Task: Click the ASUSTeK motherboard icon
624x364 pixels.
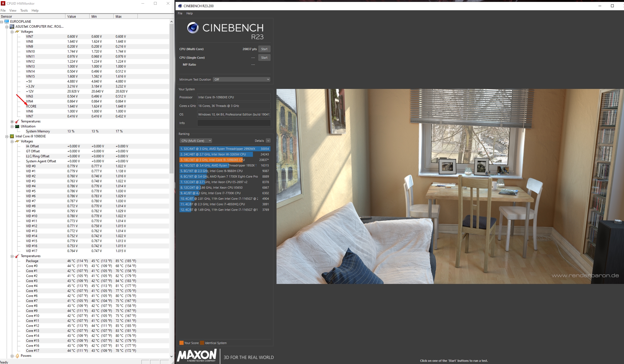Action: pos(12,27)
